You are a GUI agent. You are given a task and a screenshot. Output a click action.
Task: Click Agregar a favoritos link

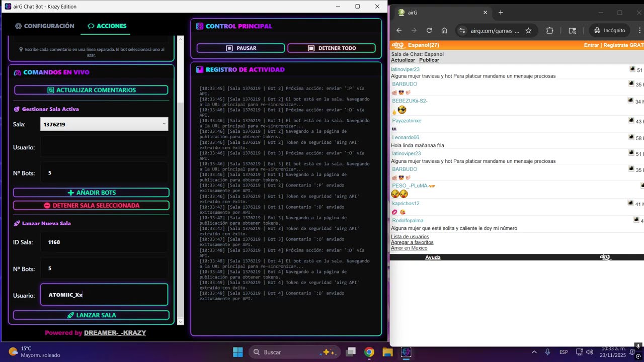coord(412,242)
